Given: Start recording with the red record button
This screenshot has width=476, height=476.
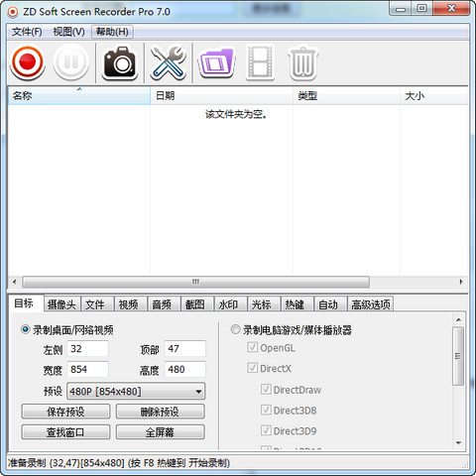Looking at the screenshot, I should (x=28, y=62).
